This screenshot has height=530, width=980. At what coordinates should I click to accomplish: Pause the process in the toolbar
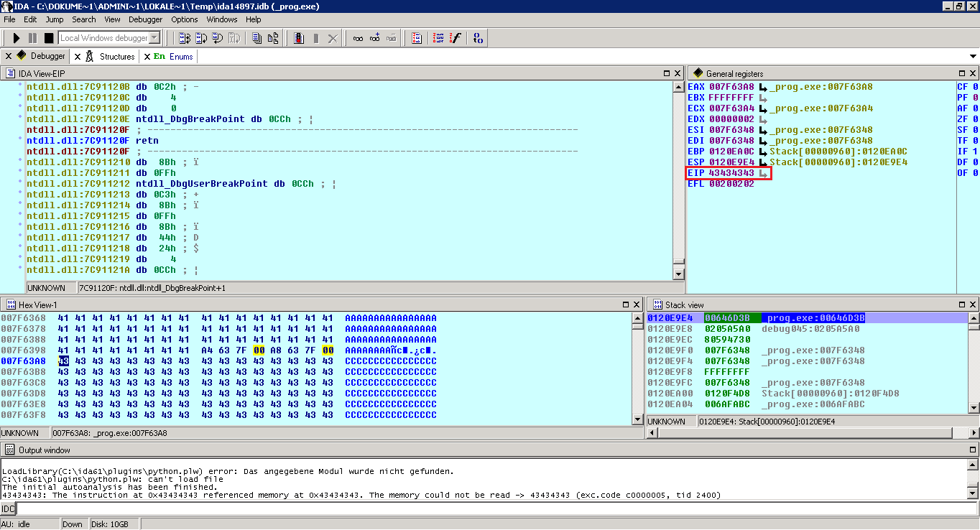click(x=32, y=38)
